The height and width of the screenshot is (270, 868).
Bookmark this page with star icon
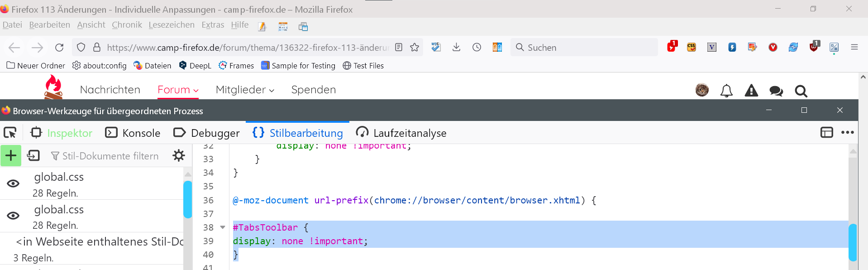(x=415, y=48)
